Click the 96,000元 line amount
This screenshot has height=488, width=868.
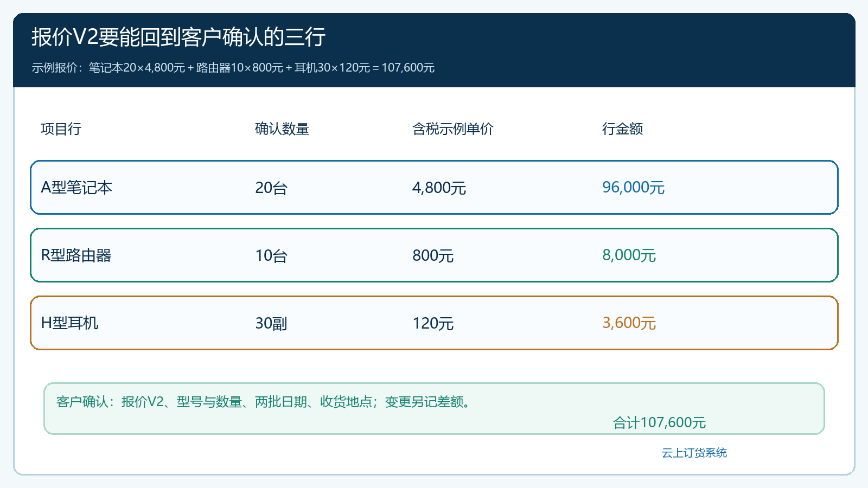coord(634,188)
